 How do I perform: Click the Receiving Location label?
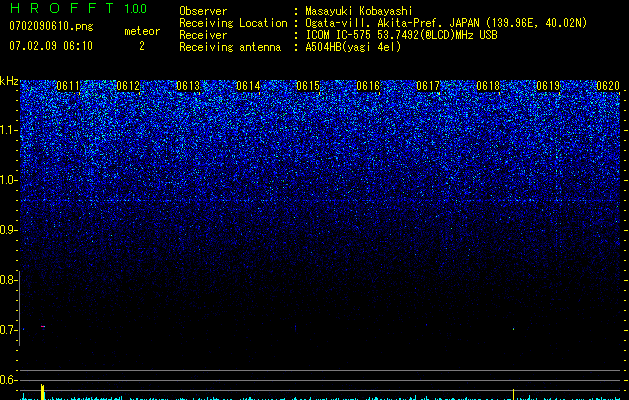coord(233,23)
